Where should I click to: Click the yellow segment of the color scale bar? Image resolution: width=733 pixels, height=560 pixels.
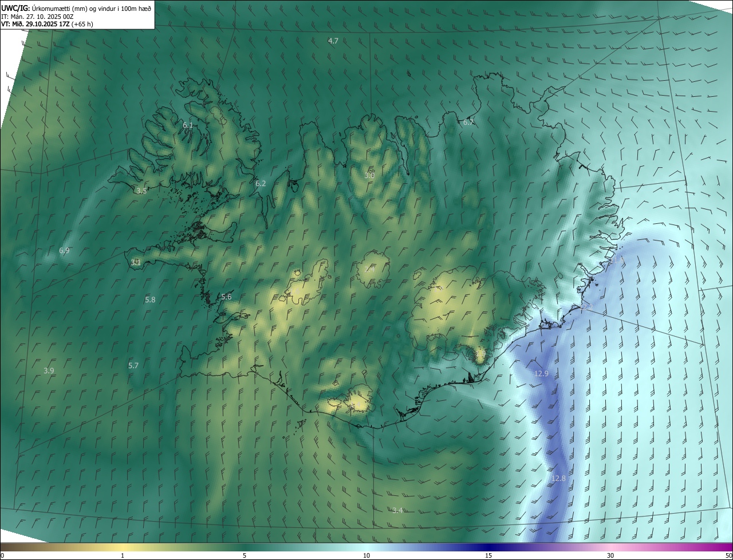click(x=123, y=547)
